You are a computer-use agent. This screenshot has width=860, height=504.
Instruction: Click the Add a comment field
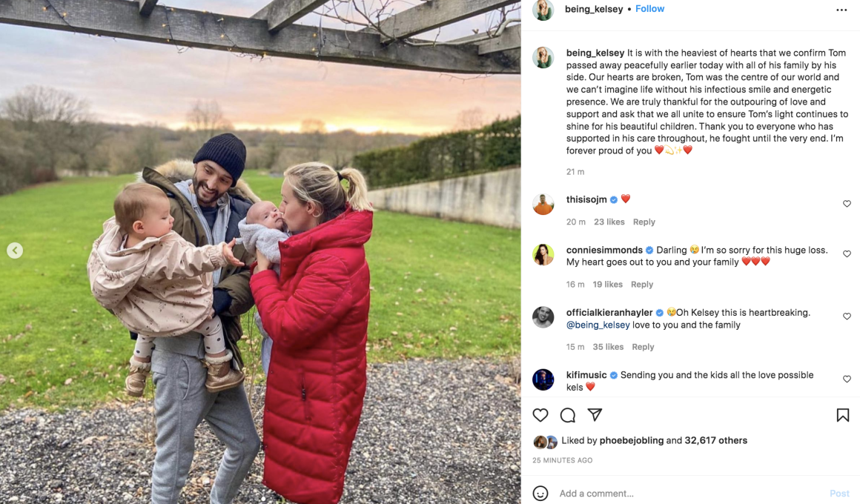click(691, 493)
